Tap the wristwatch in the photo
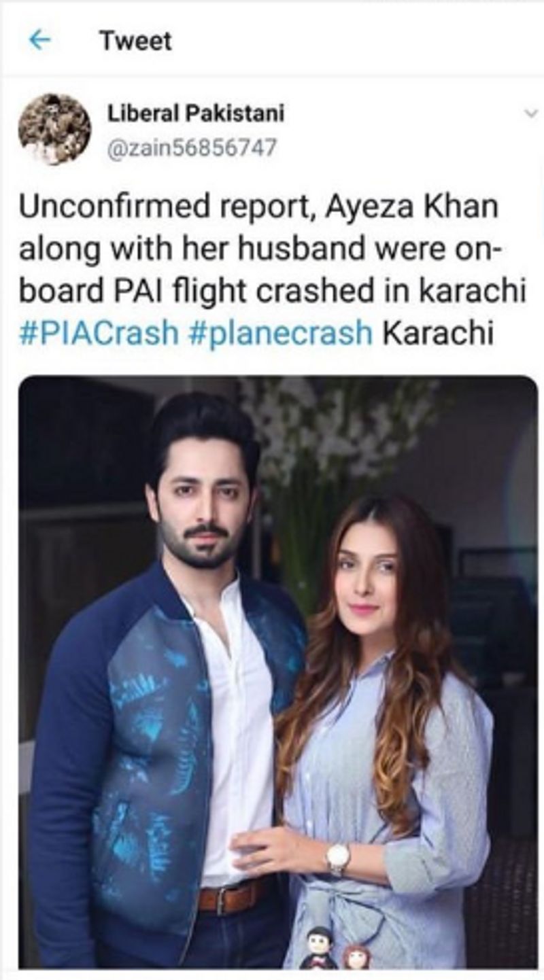544x980 pixels. [337, 858]
